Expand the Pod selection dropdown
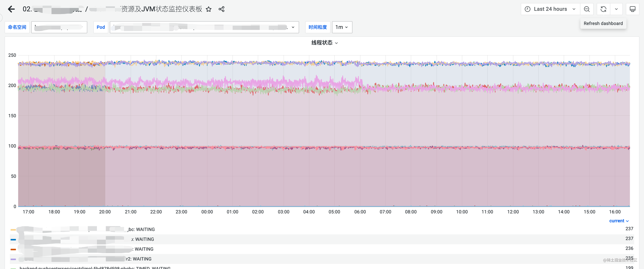The width and height of the screenshot is (644, 269). pyautogui.click(x=204, y=27)
